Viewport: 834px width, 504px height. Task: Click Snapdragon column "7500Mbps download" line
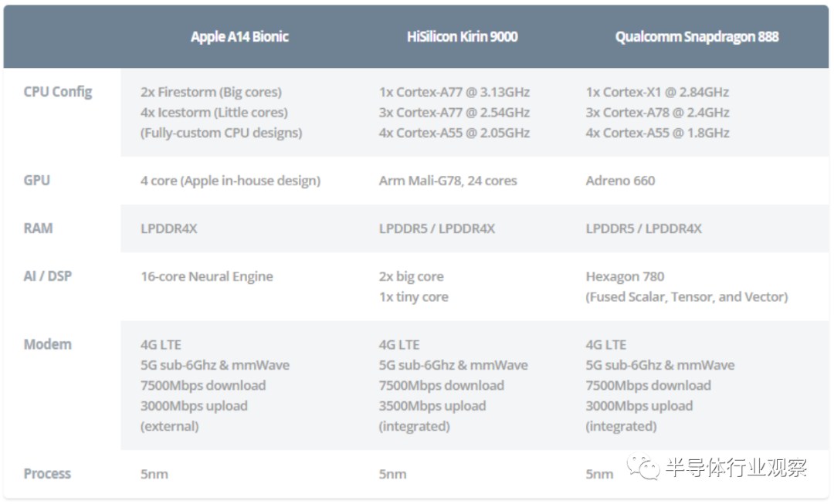(x=649, y=385)
